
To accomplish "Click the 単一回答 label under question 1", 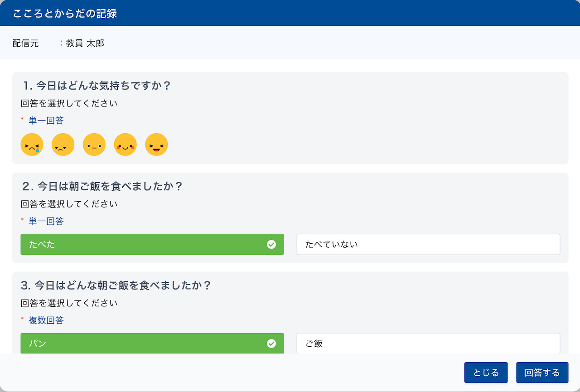I will point(46,121).
